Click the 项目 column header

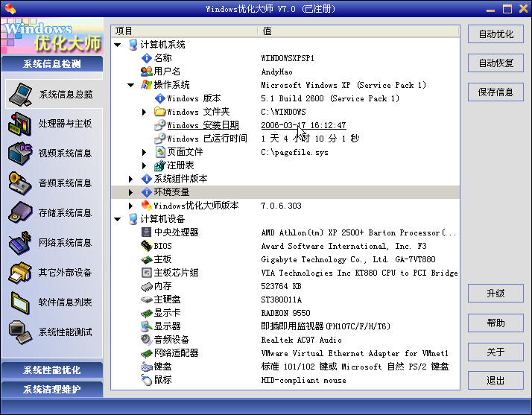point(185,31)
